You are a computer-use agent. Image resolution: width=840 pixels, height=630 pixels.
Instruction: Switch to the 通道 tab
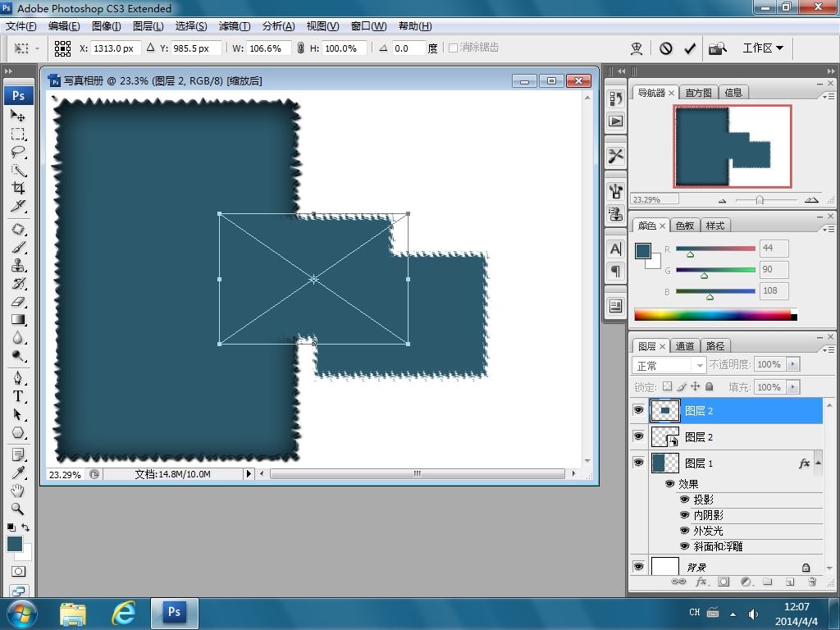[685, 347]
